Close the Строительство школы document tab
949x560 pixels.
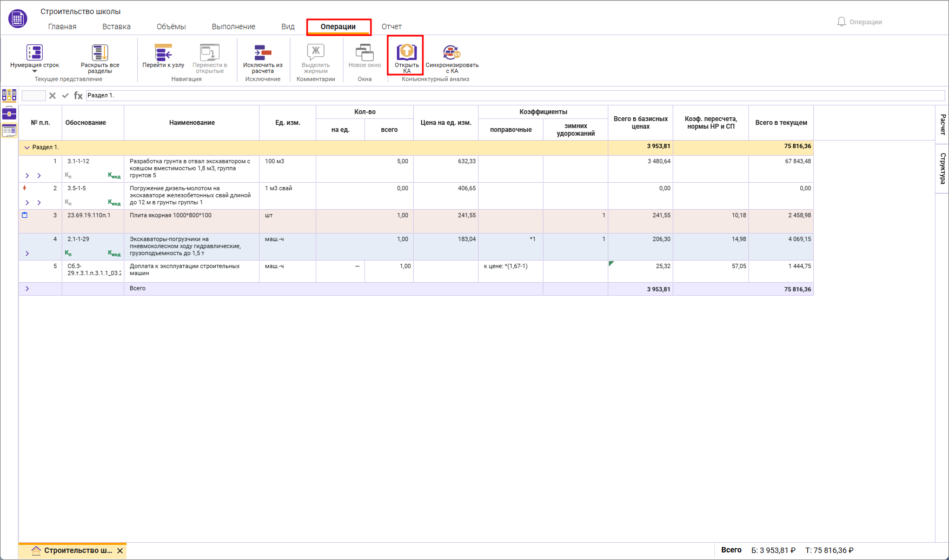pyautogui.click(x=120, y=551)
